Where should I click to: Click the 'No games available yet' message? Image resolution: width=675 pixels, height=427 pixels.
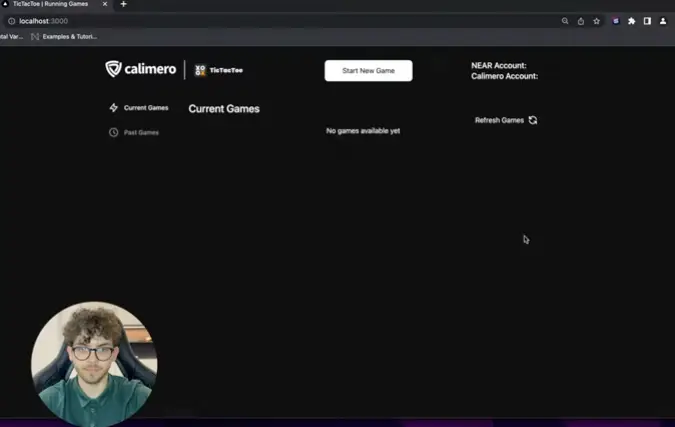pyautogui.click(x=363, y=131)
